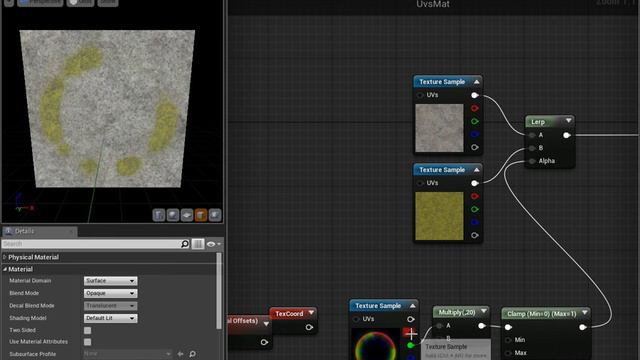Click the Lerp node B input pin
Viewport: 640px width, 360px height.
point(531,148)
